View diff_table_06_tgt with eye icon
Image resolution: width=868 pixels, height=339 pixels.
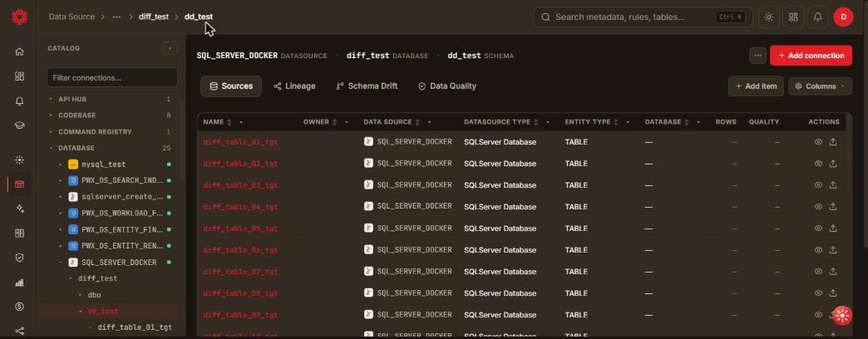click(818, 250)
